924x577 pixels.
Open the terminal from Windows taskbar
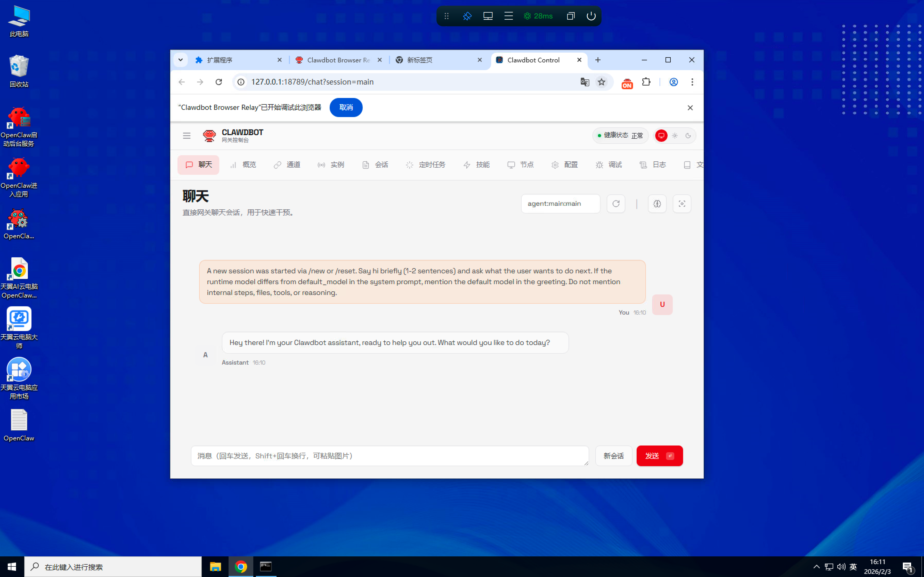coord(266,566)
